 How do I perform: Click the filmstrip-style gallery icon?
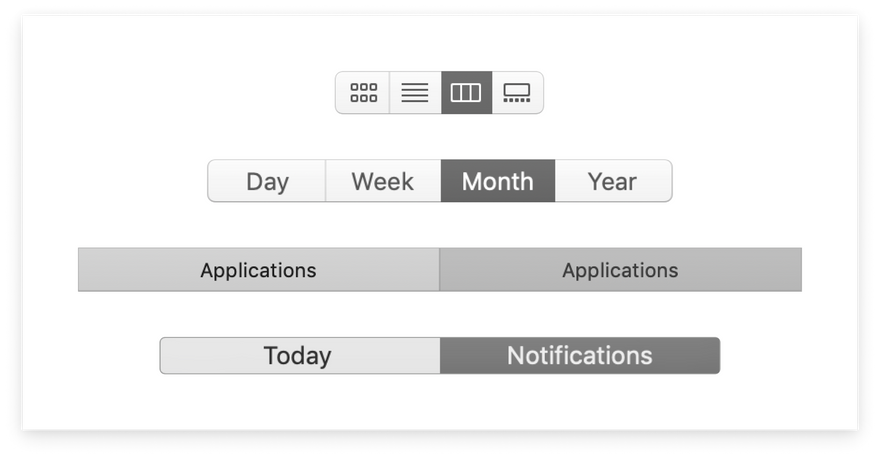(x=517, y=93)
